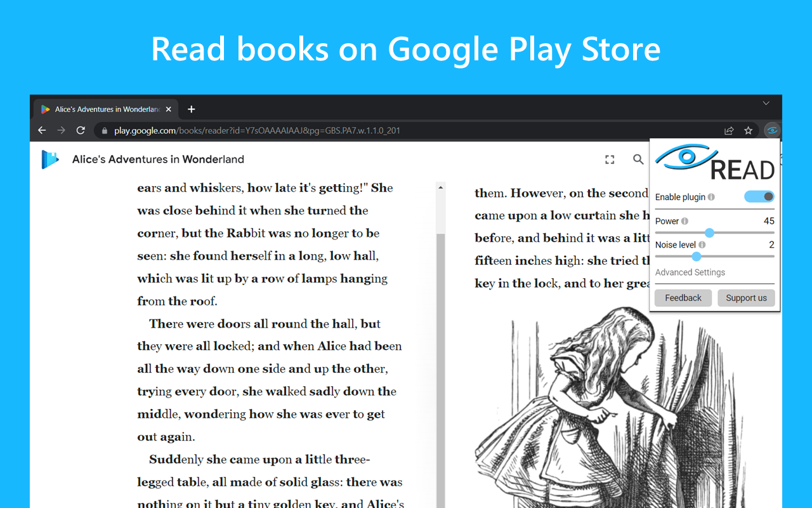The image size is (812, 508).
Task: Bookmark the page with the star icon
Action: coord(748,130)
